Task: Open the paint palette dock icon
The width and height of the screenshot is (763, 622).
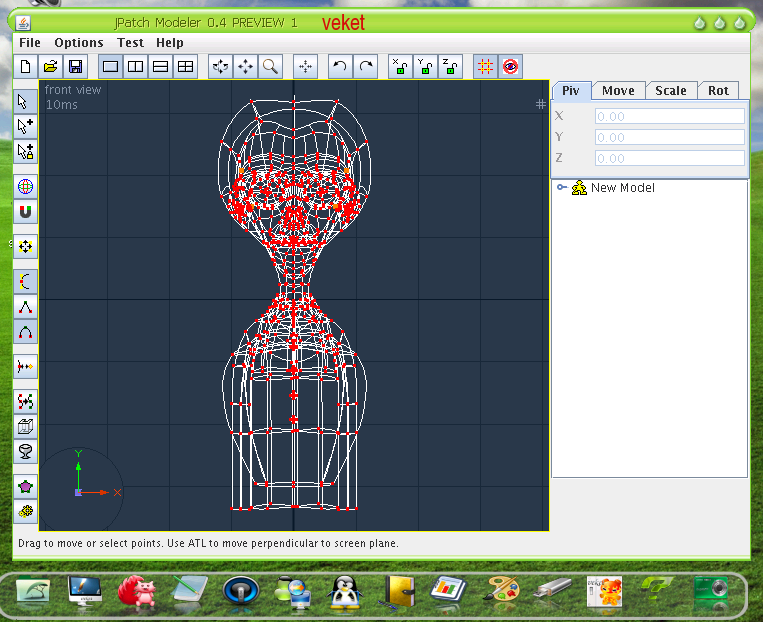Action: pos(501,590)
